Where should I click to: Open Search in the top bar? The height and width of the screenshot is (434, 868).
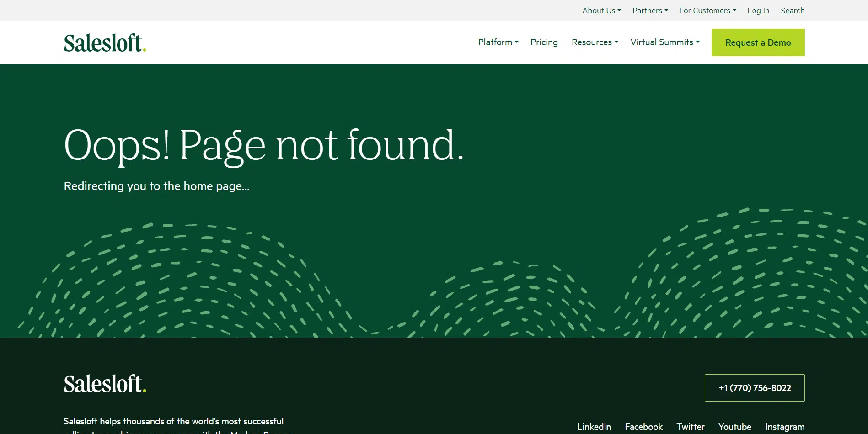point(792,11)
